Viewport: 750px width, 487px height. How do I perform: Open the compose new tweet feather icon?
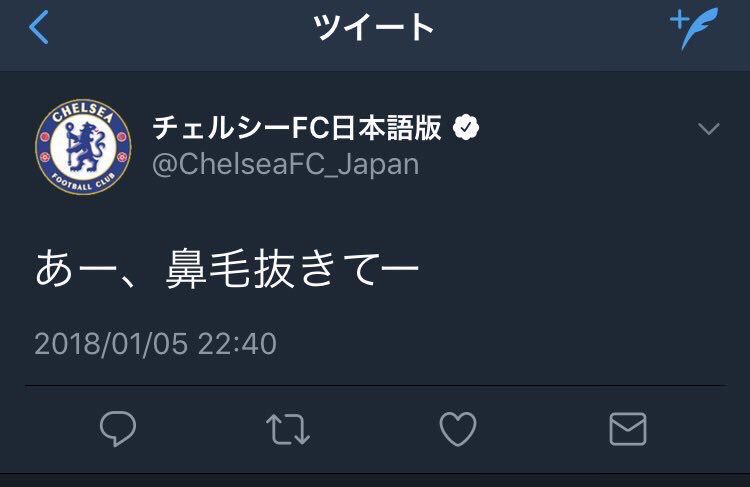tap(695, 28)
